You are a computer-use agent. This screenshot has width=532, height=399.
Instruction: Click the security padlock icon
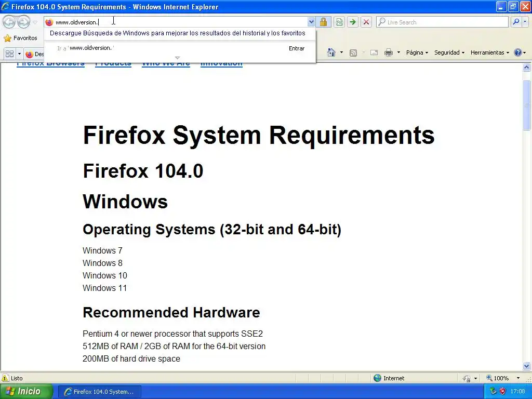323,22
